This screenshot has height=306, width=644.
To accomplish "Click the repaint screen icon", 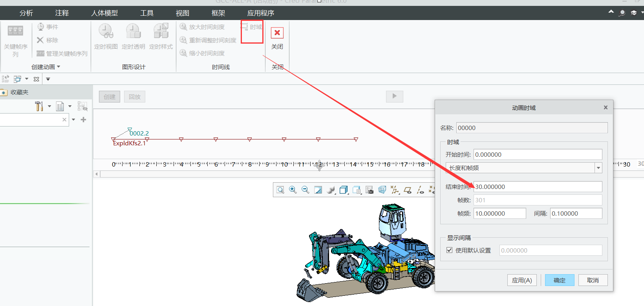I will (318, 190).
